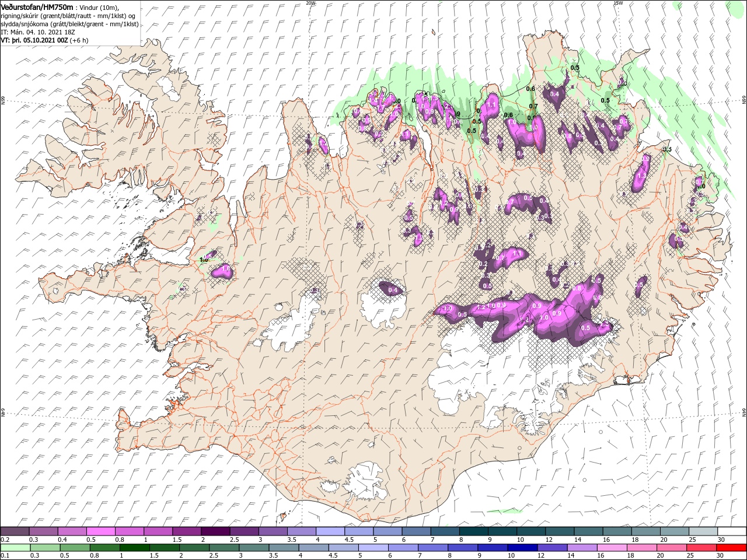Pick upper-row swatch starting at 0.2
The image size is (747, 560).
coord(15,531)
